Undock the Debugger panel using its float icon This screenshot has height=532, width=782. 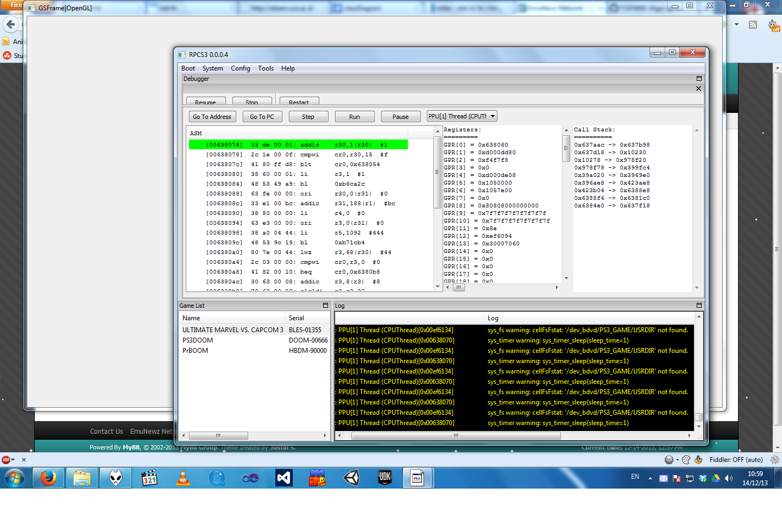(699, 79)
